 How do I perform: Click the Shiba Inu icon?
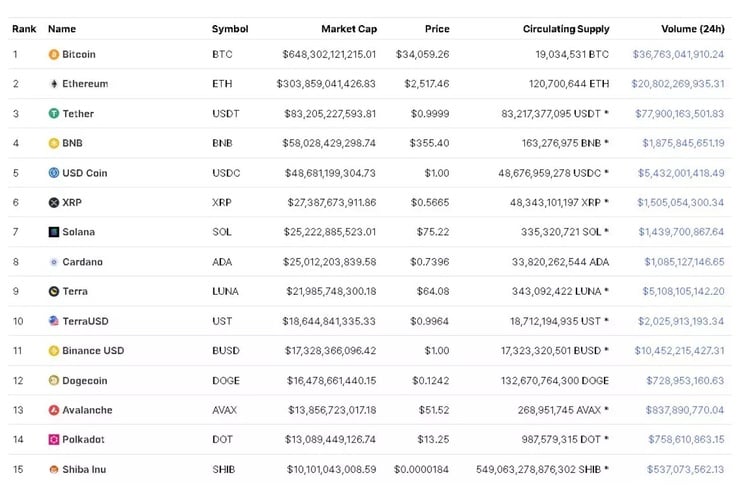point(54,470)
